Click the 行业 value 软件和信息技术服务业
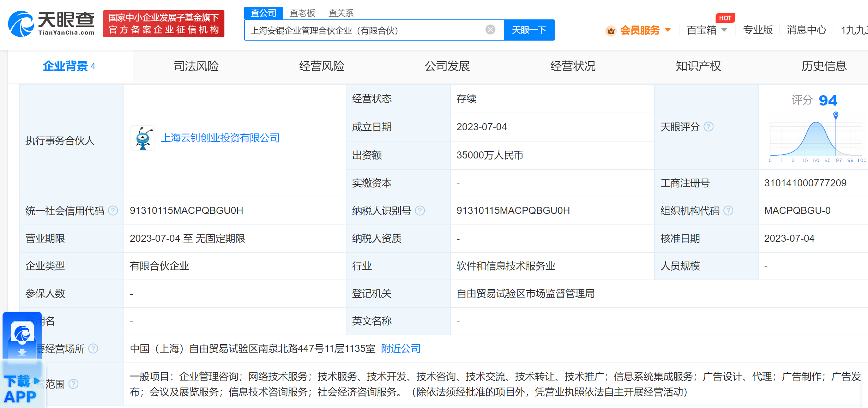The width and height of the screenshot is (868, 408). click(x=506, y=266)
